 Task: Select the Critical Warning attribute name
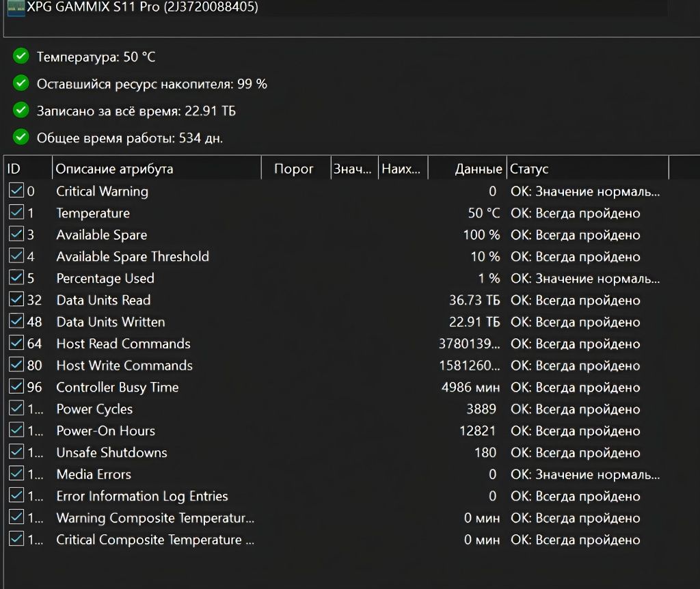click(103, 191)
